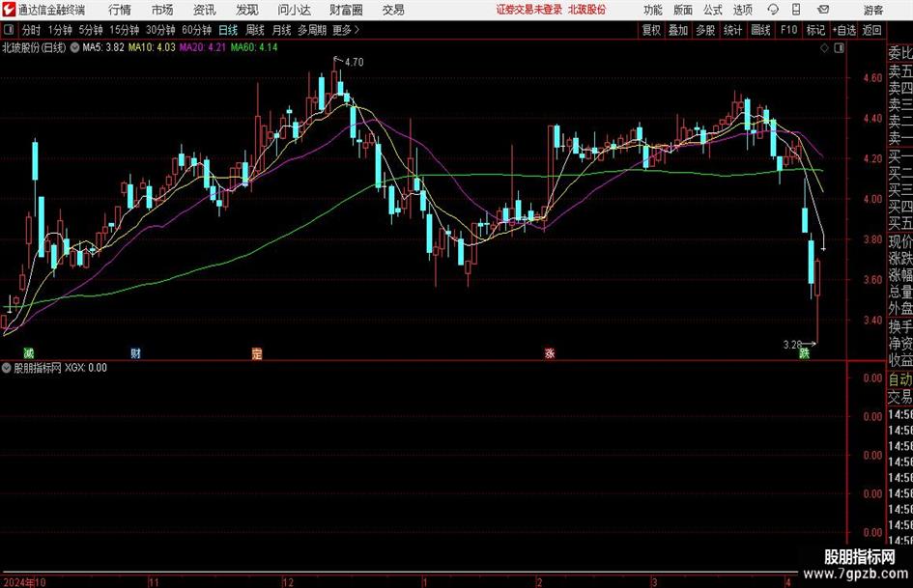Open the 发现 menu
This screenshot has width=913, height=588.
tap(247, 10)
